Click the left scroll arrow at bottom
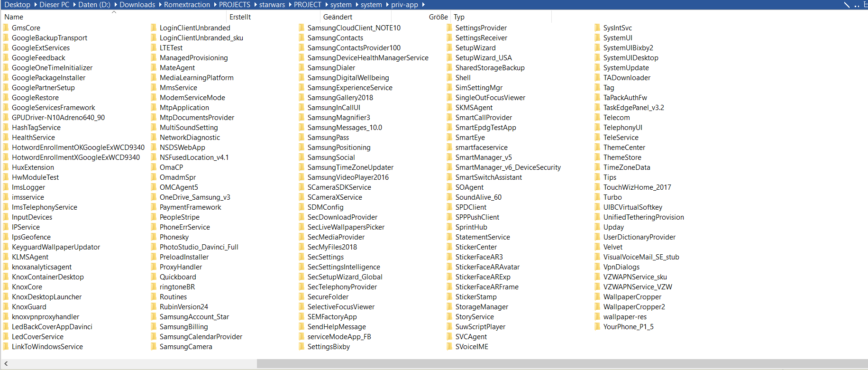Viewport: 868px width, 370px height. pos(6,363)
